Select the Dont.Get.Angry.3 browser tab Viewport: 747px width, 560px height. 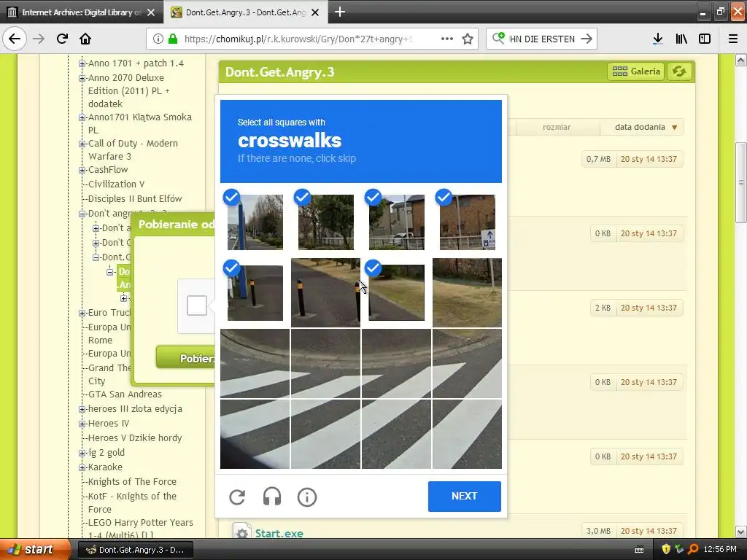[x=245, y=12]
